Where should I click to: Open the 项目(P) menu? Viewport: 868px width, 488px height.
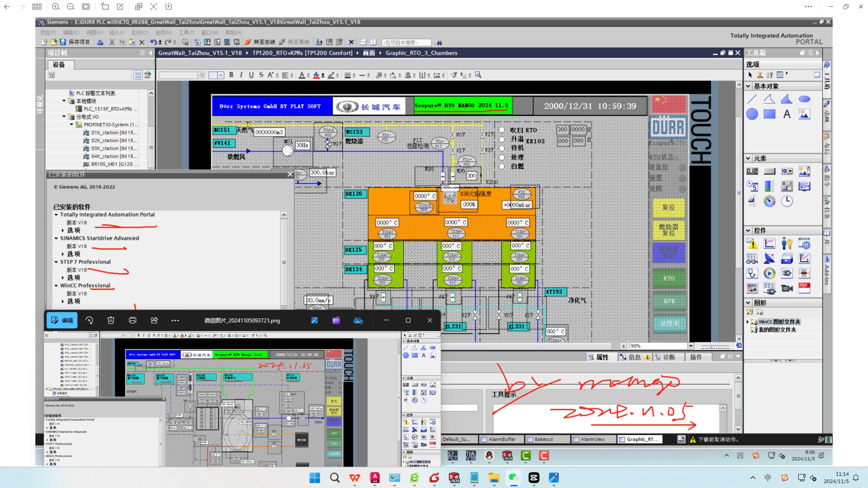point(48,32)
